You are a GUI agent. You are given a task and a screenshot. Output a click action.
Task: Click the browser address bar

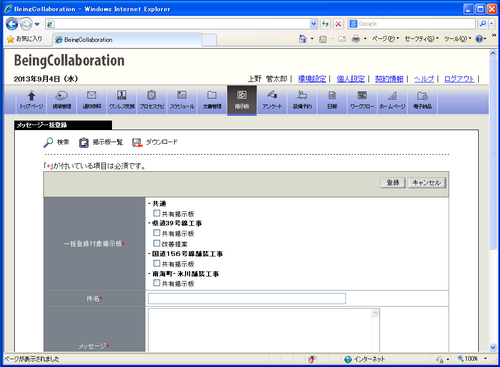click(x=182, y=24)
